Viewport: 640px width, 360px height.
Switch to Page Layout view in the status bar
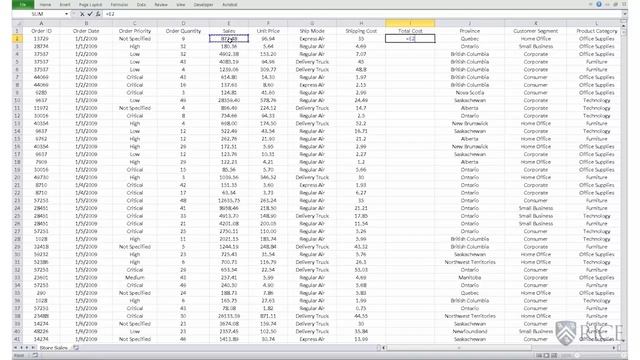point(546,356)
